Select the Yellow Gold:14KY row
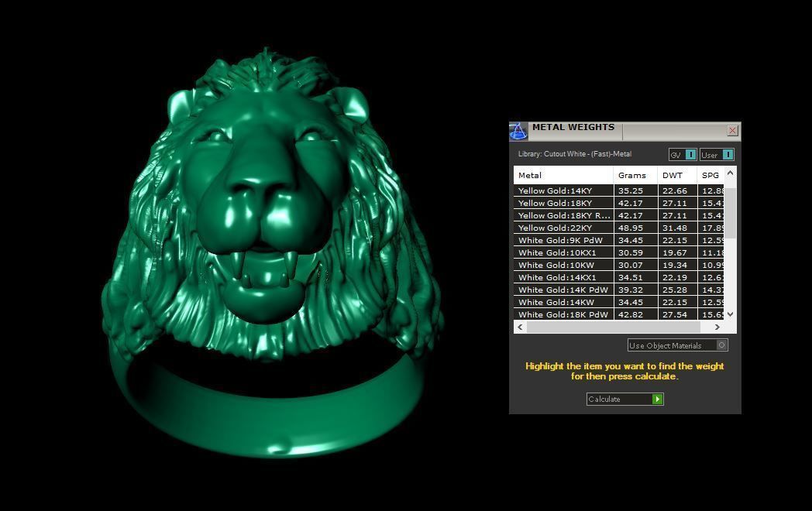The image size is (812, 511). (x=619, y=190)
